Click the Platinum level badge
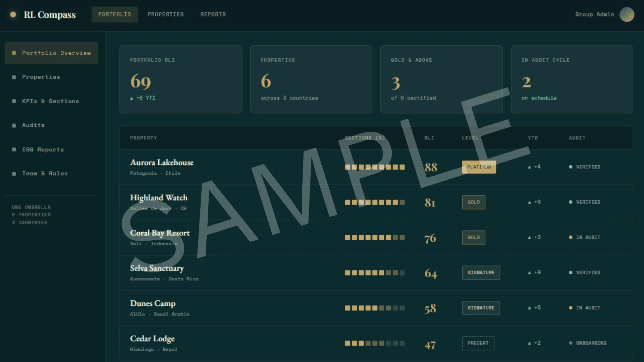The width and height of the screenshot is (644, 362). [x=479, y=167]
